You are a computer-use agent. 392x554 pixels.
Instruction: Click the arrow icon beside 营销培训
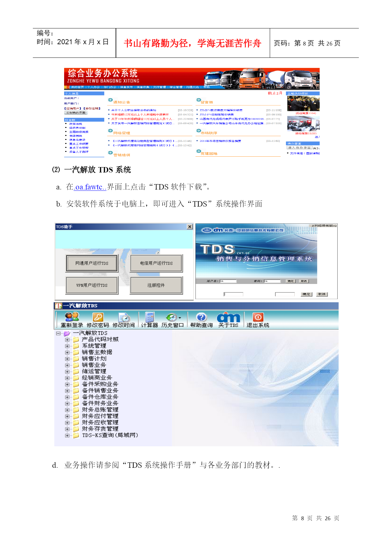pos(110,153)
